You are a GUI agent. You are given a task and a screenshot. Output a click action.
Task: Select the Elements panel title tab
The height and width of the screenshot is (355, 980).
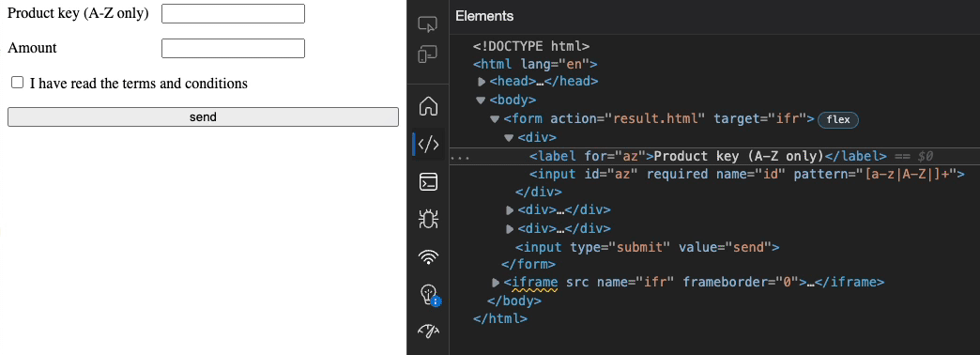click(484, 16)
